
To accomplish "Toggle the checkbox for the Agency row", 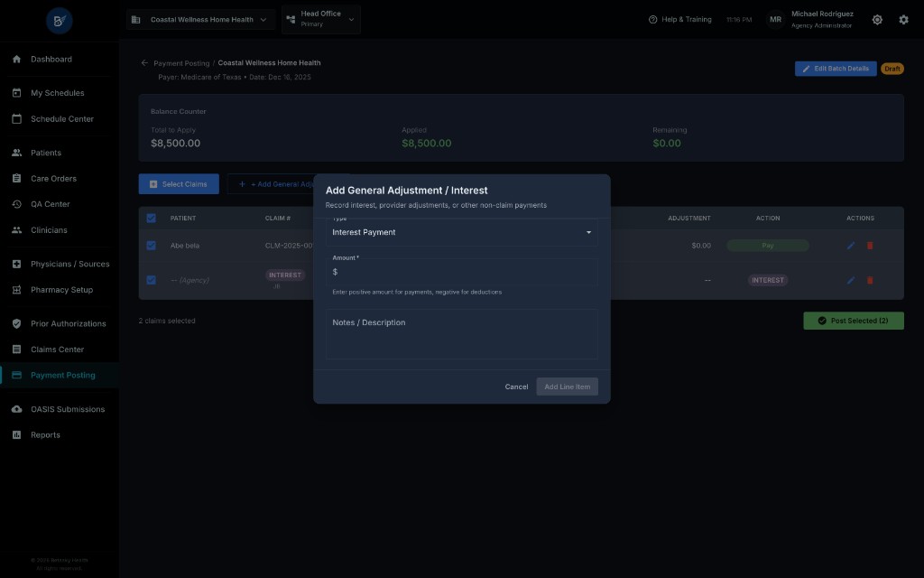I will pyautogui.click(x=151, y=280).
